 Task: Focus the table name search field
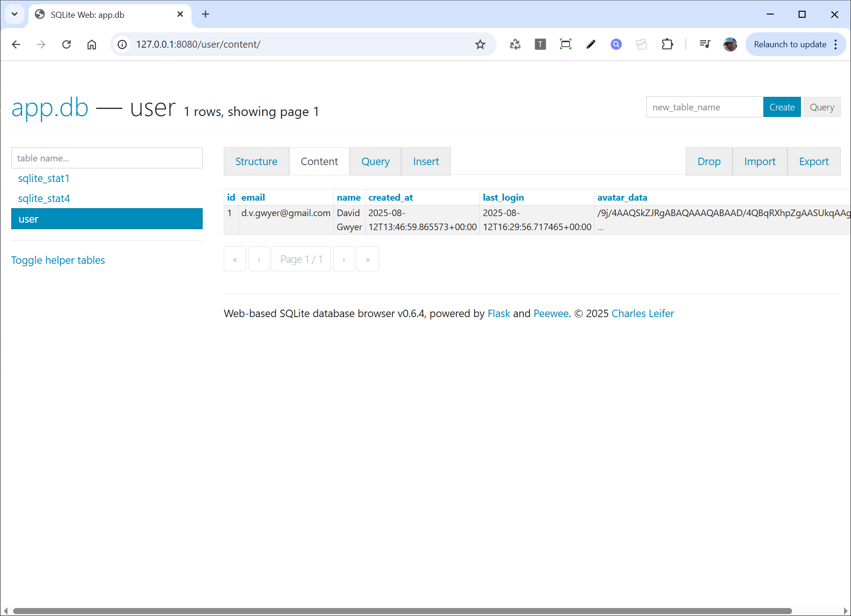(107, 158)
